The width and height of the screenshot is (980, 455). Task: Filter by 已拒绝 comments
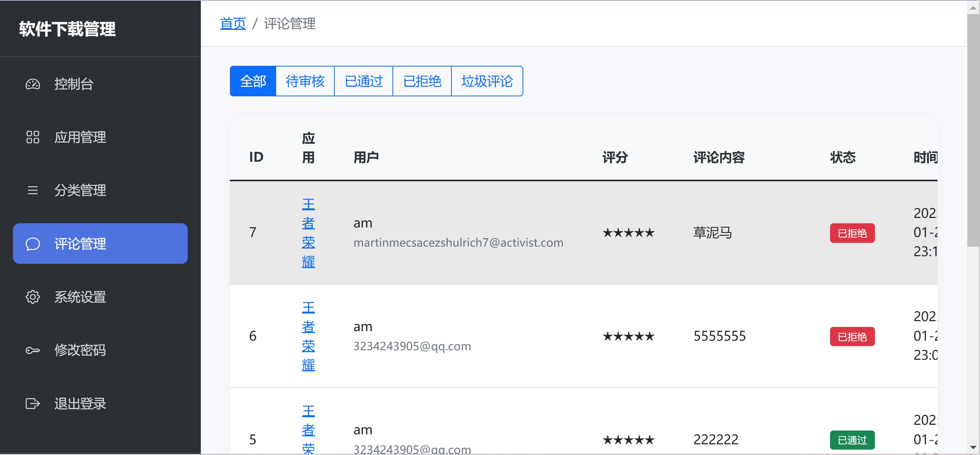click(422, 81)
